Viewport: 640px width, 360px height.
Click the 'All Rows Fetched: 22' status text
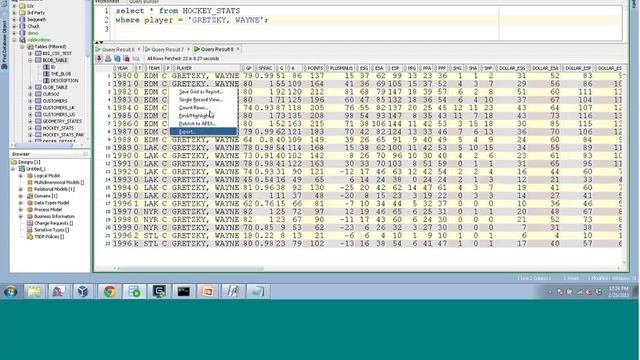(x=183, y=59)
